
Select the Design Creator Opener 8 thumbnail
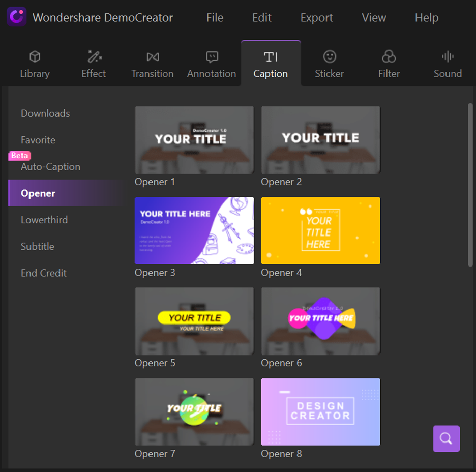320,412
